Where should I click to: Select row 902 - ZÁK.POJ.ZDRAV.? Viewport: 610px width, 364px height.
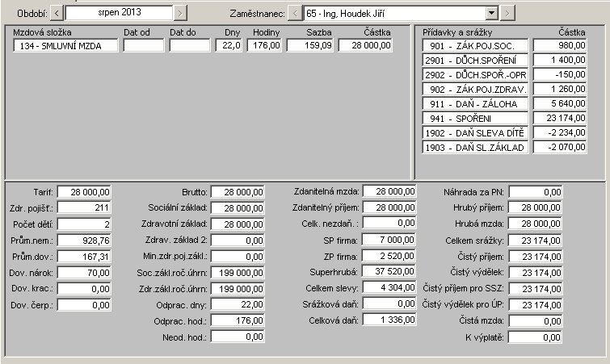tap(475, 90)
